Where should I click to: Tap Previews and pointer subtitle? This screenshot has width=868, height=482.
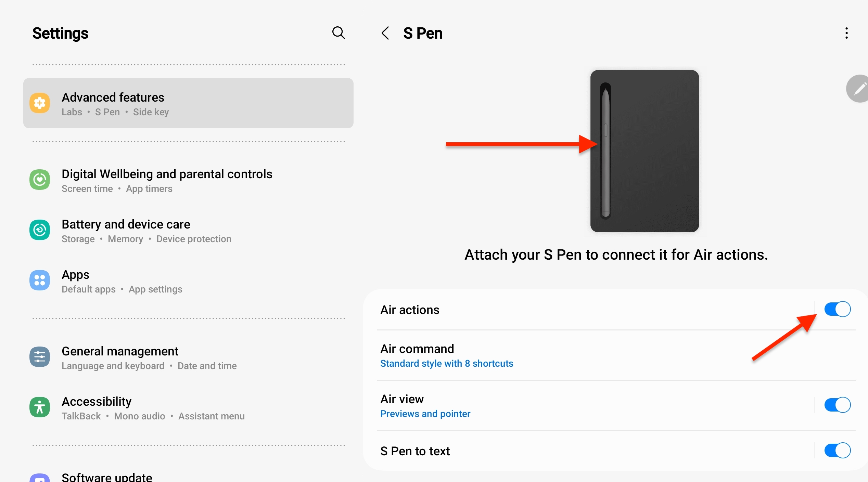[x=425, y=414]
